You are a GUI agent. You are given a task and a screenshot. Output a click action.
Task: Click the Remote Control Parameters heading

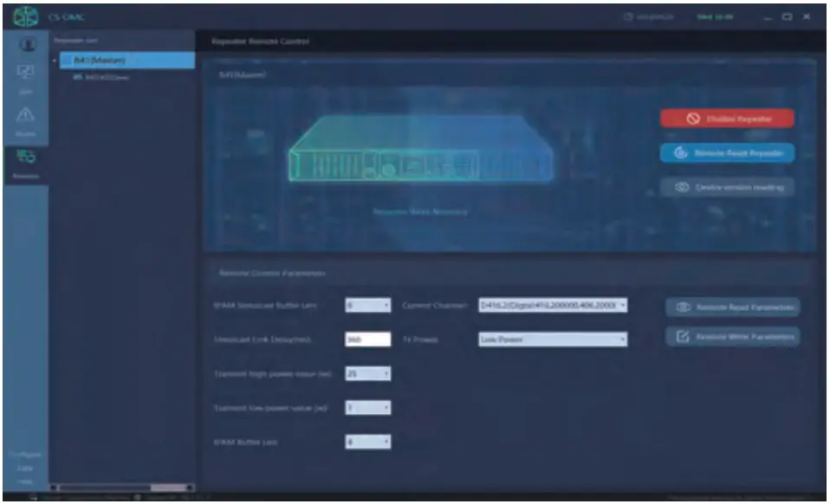[272, 274]
